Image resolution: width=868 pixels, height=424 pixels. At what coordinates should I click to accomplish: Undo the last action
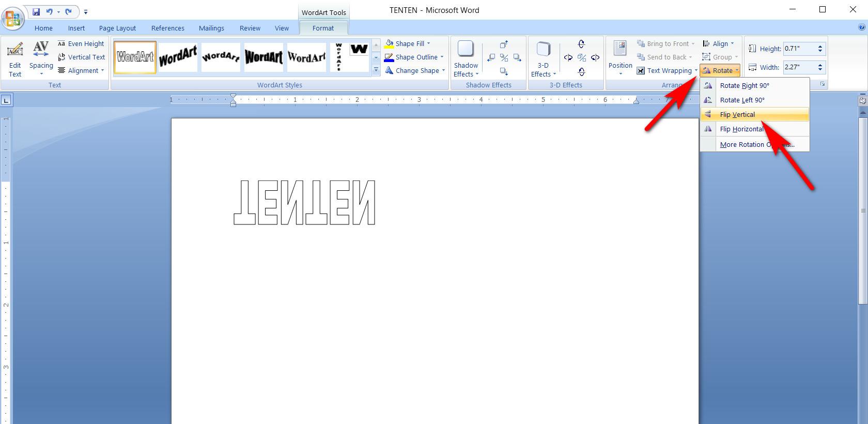click(x=50, y=11)
